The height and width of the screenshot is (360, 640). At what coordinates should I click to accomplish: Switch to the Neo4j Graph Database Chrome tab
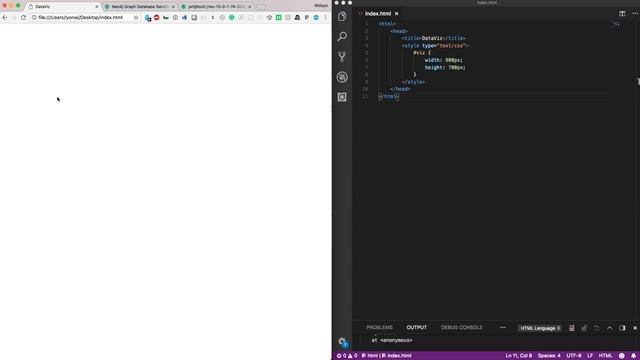point(139,7)
